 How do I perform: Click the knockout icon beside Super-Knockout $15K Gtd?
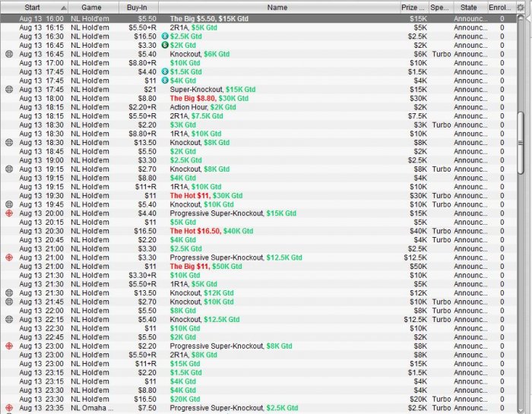click(9, 90)
